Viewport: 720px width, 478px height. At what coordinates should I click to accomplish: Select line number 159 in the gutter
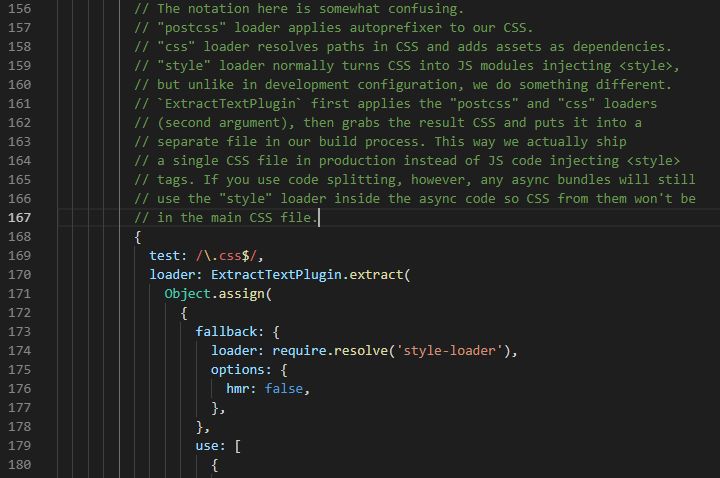tap(19, 66)
